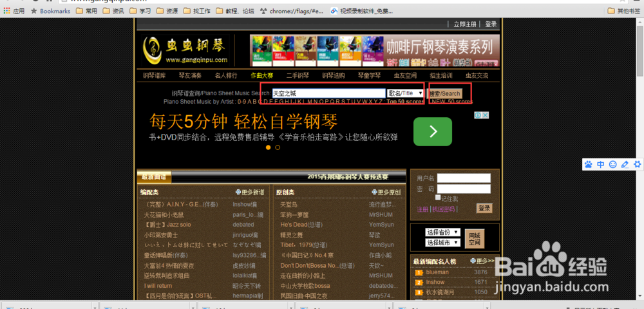Click the 咖啡厅钢琴演奏系列 banner
644x309 pixels.
(375, 50)
